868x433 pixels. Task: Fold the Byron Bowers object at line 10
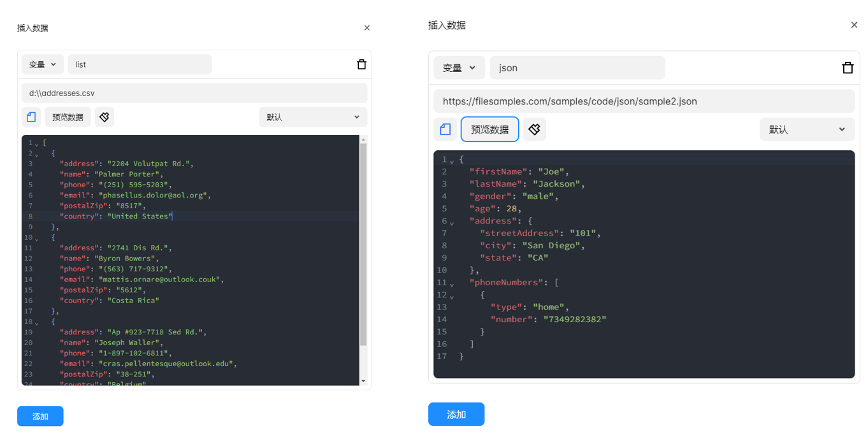(x=36, y=238)
